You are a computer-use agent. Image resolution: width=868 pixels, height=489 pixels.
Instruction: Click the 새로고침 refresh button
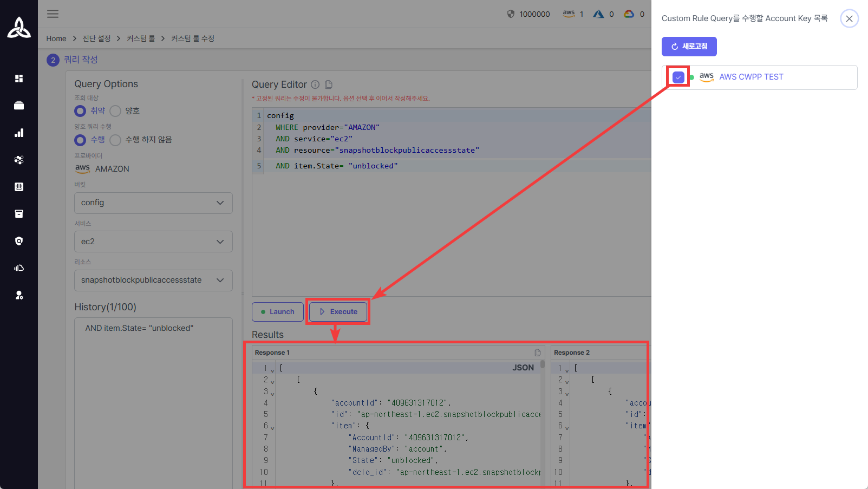tap(689, 47)
